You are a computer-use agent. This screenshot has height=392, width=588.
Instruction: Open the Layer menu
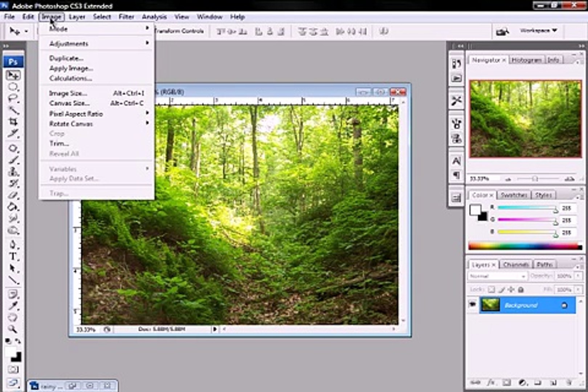[77, 17]
